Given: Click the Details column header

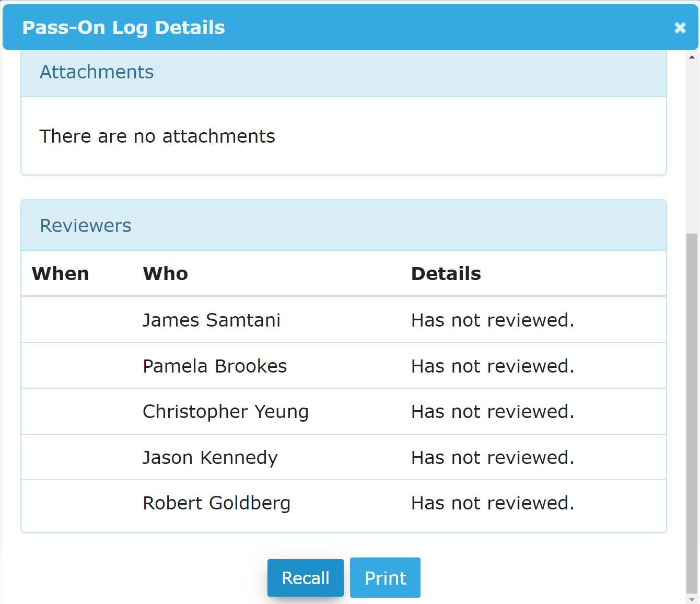Looking at the screenshot, I should coord(446,274).
